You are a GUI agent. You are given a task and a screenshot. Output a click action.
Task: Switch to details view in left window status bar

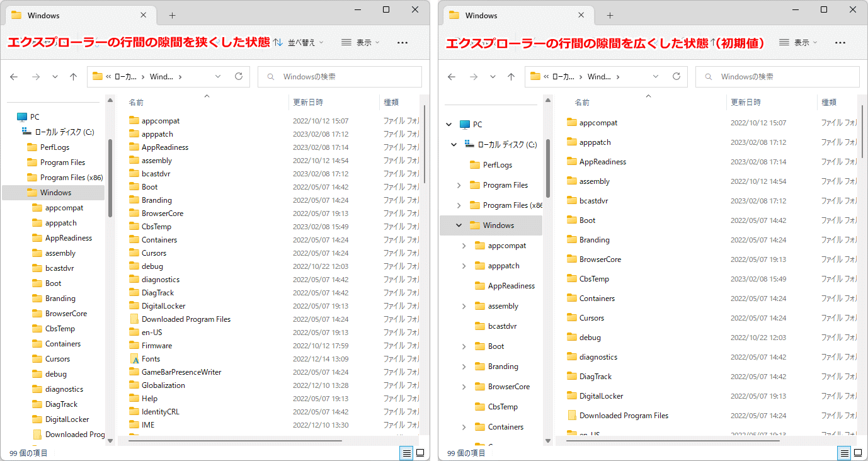406,453
